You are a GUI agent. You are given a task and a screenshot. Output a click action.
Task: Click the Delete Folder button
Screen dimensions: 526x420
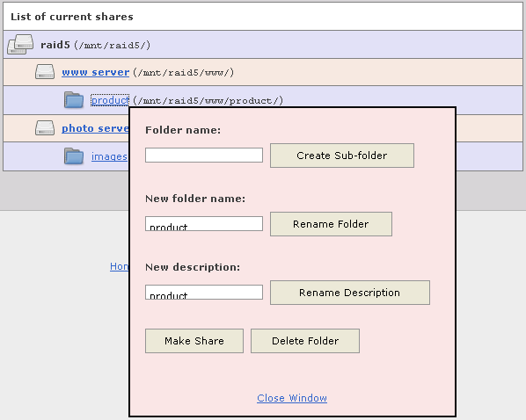[x=305, y=341]
